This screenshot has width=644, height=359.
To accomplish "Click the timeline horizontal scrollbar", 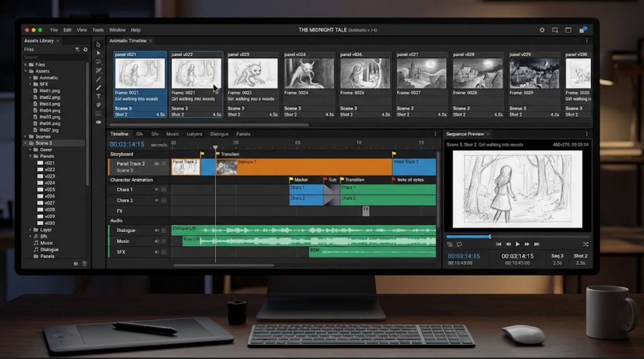I will point(223,265).
